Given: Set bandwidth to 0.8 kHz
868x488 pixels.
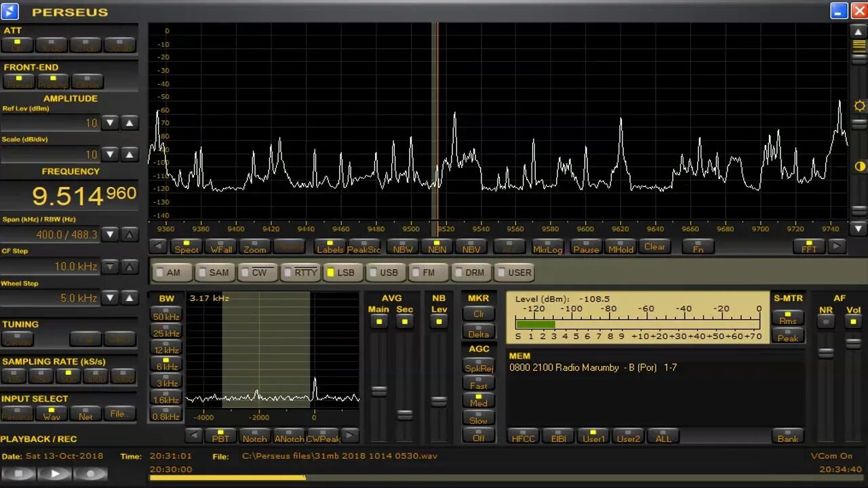Looking at the screenshot, I should tap(166, 414).
